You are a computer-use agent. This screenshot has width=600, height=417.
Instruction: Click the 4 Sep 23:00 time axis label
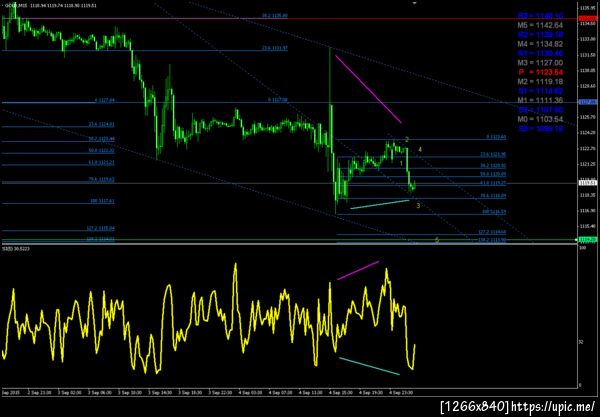pyautogui.click(x=401, y=393)
